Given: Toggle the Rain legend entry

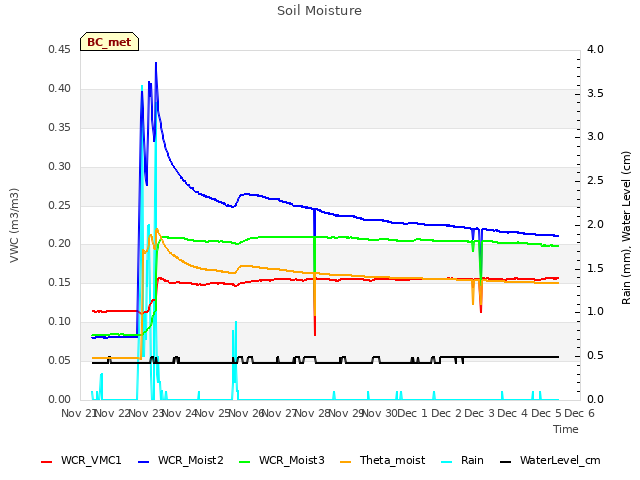Looking at the screenshot, I should click(x=462, y=460).
